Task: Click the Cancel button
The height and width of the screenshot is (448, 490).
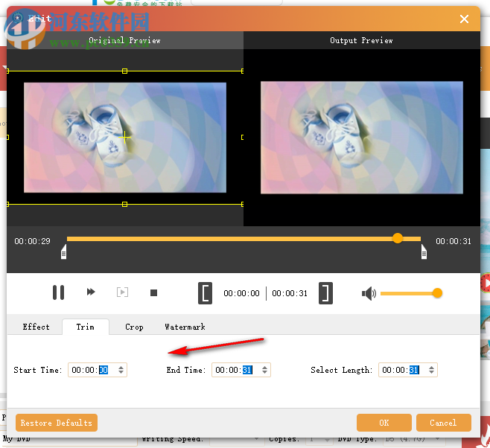Action: click(x=443, y=423)
